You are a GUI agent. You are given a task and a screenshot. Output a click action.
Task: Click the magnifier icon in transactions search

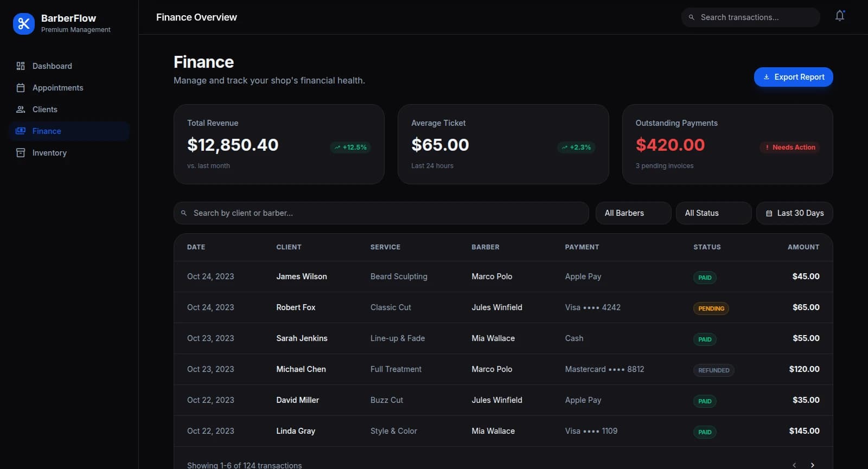tap(692, 17)
